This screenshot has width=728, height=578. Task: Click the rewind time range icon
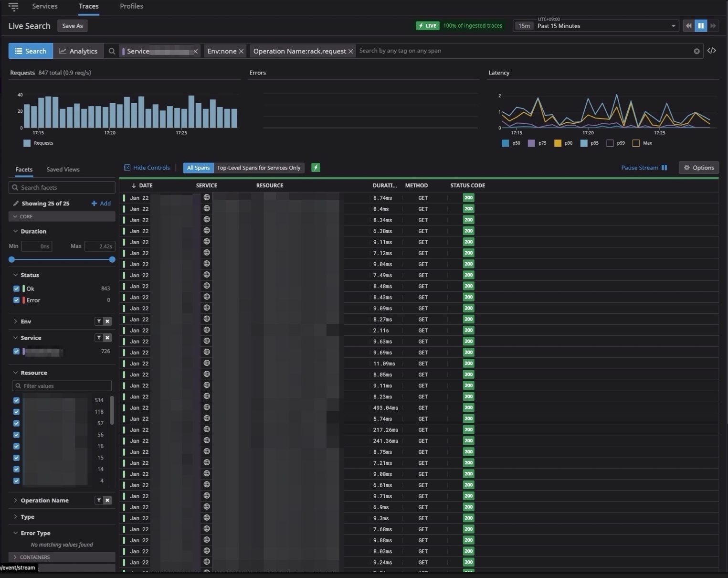pyautogui.click(x=688, y=26)
